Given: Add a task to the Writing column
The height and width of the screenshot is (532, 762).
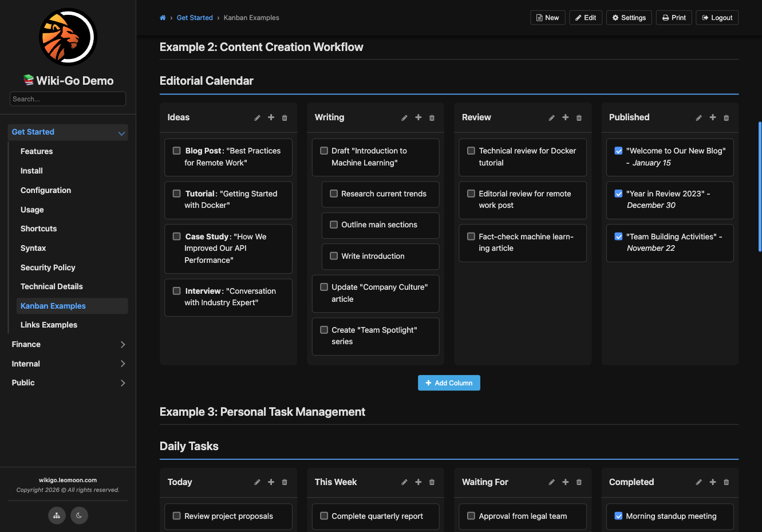Looking at the screenshot, I should click(418, 117).
